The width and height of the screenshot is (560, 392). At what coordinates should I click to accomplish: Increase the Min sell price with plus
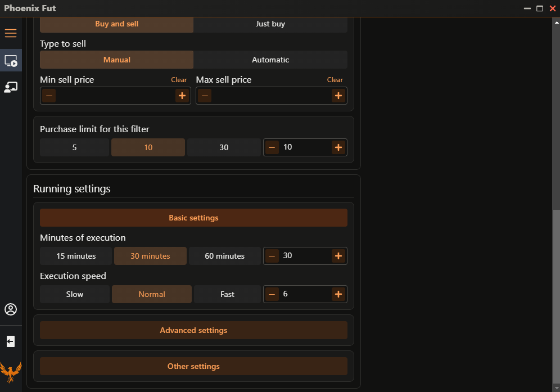182,96
